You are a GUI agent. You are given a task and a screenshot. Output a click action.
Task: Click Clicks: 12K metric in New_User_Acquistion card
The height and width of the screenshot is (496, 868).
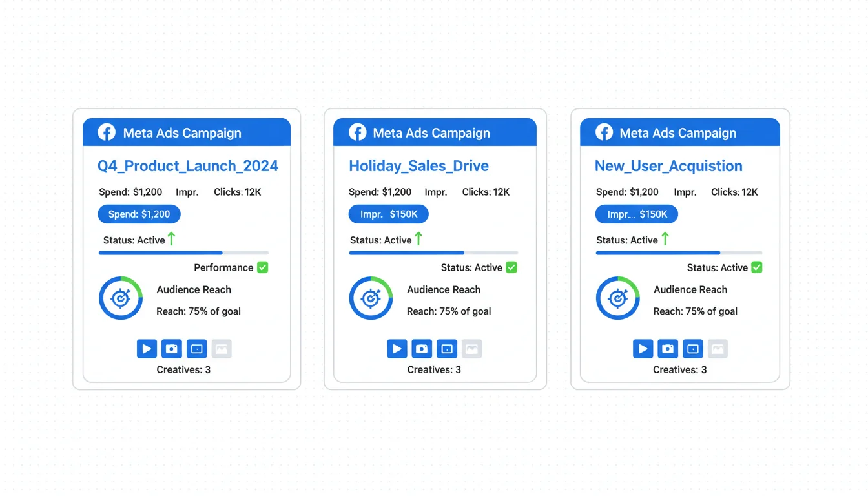coord(734,192)
